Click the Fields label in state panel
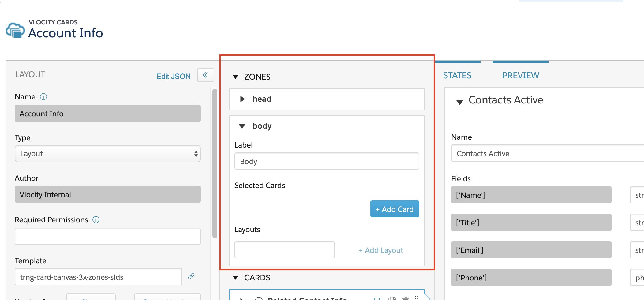The image size is (644, 300). (461, 179)
